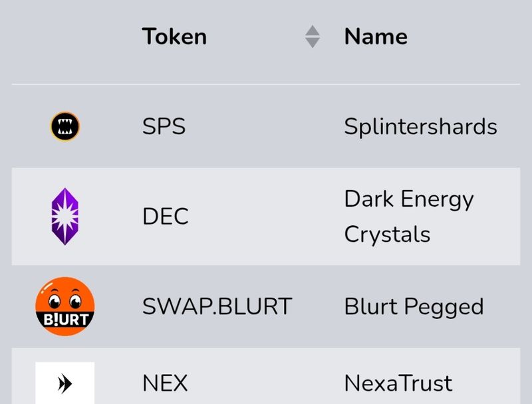Image resolution: width=532 pixels, height=404 pixels.
Task: Open the SWAP.BLURT token symbol
Action: click(217, 306)
